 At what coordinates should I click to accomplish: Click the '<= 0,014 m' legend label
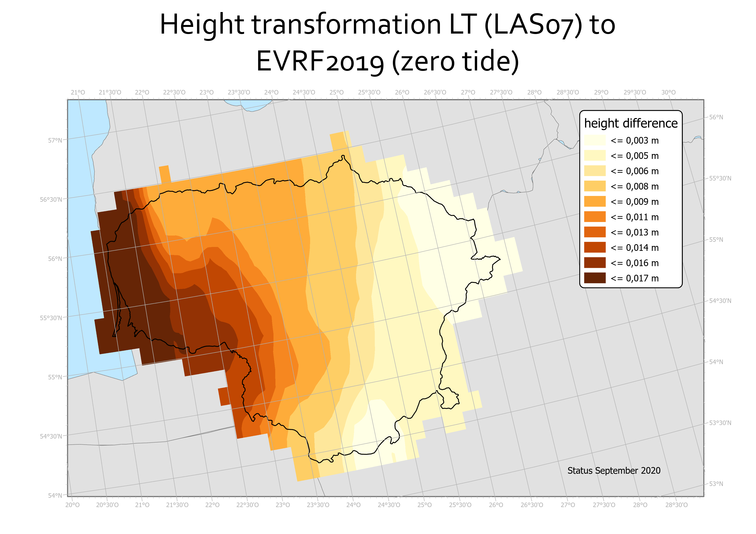click(x=634, y=247)
